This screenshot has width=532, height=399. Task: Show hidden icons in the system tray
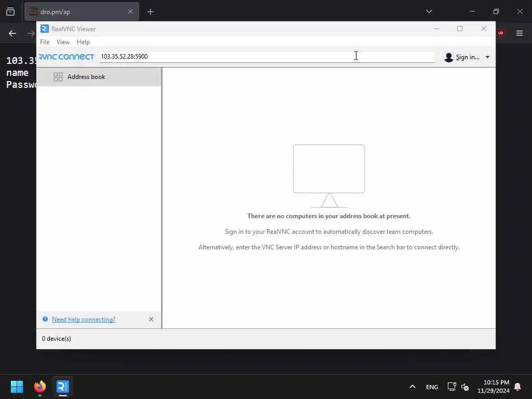412,387
